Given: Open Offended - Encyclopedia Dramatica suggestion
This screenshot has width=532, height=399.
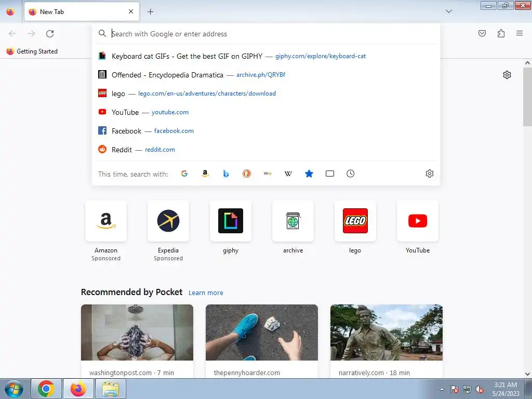Looking at the screenshot, I should 266,75.
